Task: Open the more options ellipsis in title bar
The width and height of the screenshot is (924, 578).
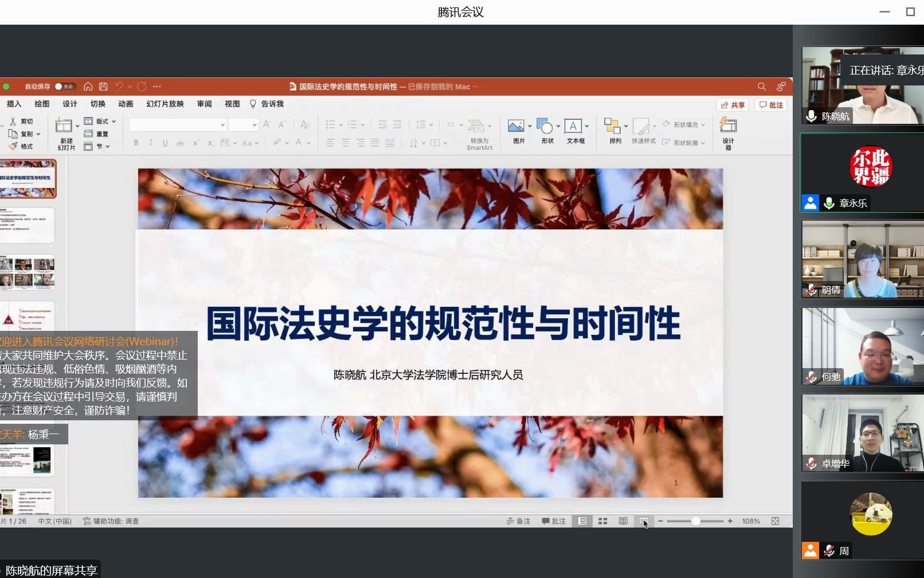Action: 157,87
